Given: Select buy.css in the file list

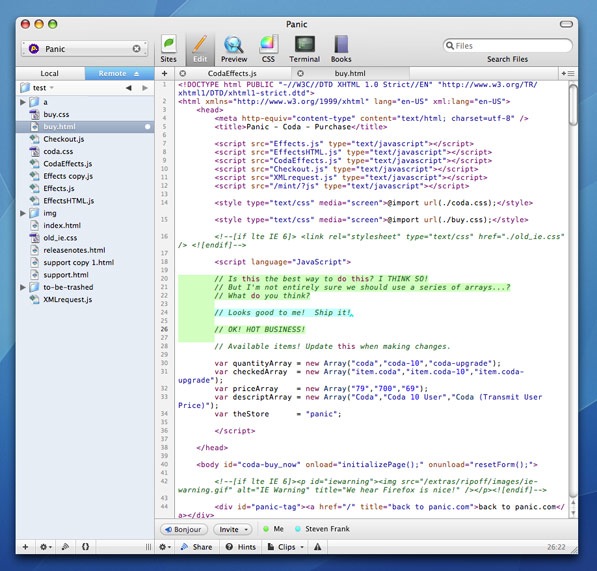Looking at the screenshot, I should pos(85,114).
